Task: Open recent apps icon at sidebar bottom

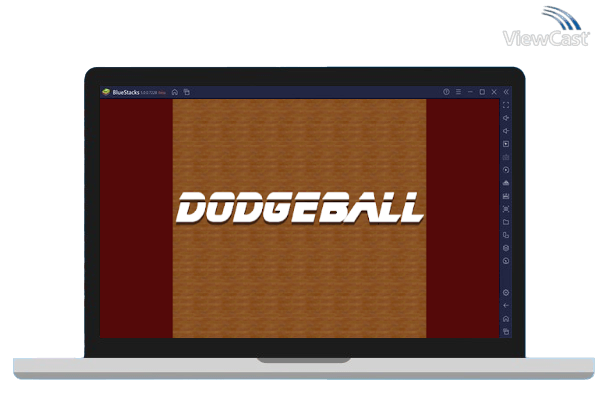Action: (506, 331)
